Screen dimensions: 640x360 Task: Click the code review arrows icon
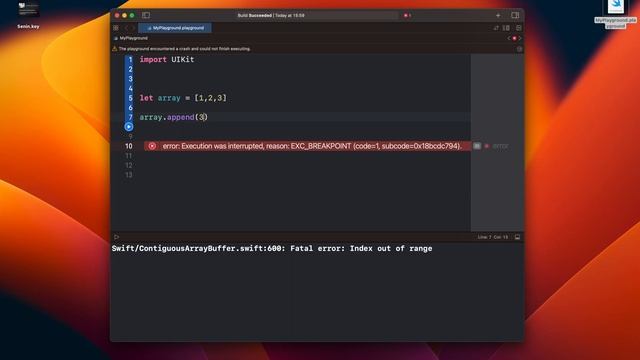[x=496, y=28]
